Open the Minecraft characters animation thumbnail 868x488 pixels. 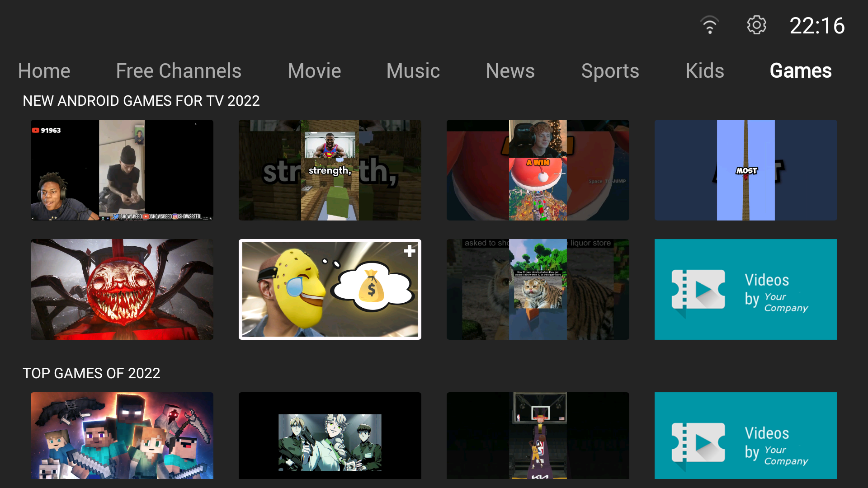pyautogui.click(x=122, y=436)
